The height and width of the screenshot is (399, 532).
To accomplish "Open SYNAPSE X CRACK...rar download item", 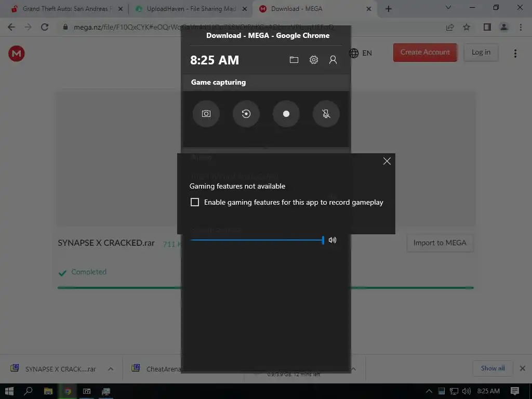I will pyautogui.click(x=54, y=369).
